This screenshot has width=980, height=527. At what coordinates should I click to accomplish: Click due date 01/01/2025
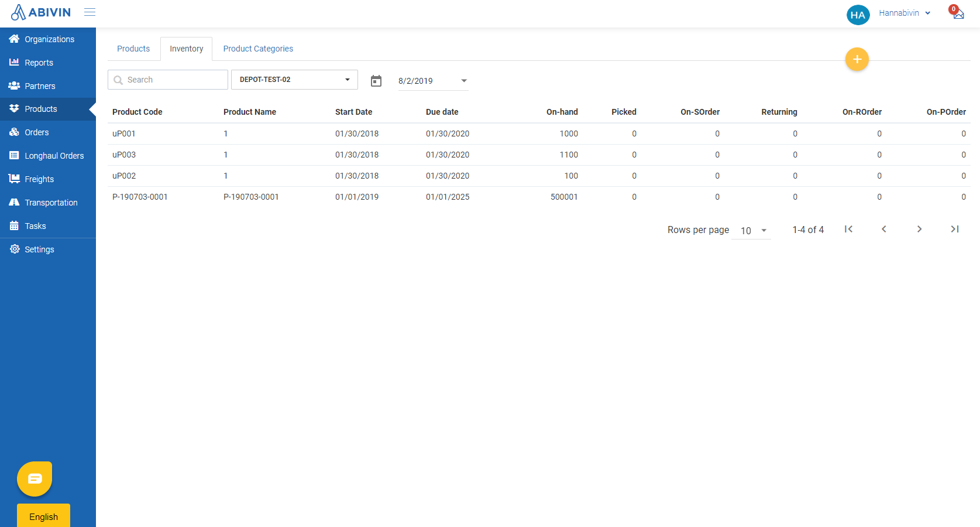pyautogui.click(x=448, y=197)
